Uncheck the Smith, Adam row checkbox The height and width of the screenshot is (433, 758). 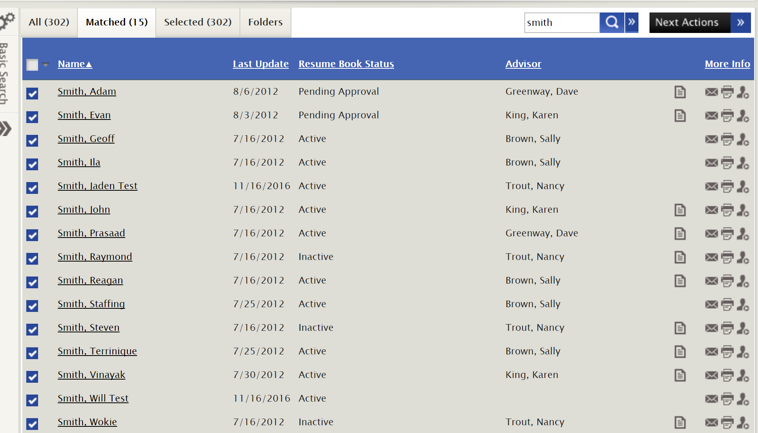click(32, 93)
